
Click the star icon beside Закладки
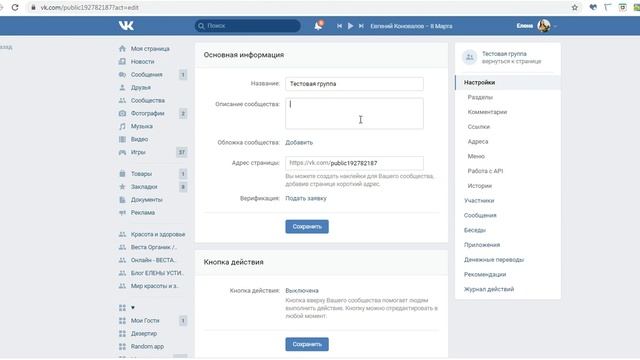pos(122,187)
